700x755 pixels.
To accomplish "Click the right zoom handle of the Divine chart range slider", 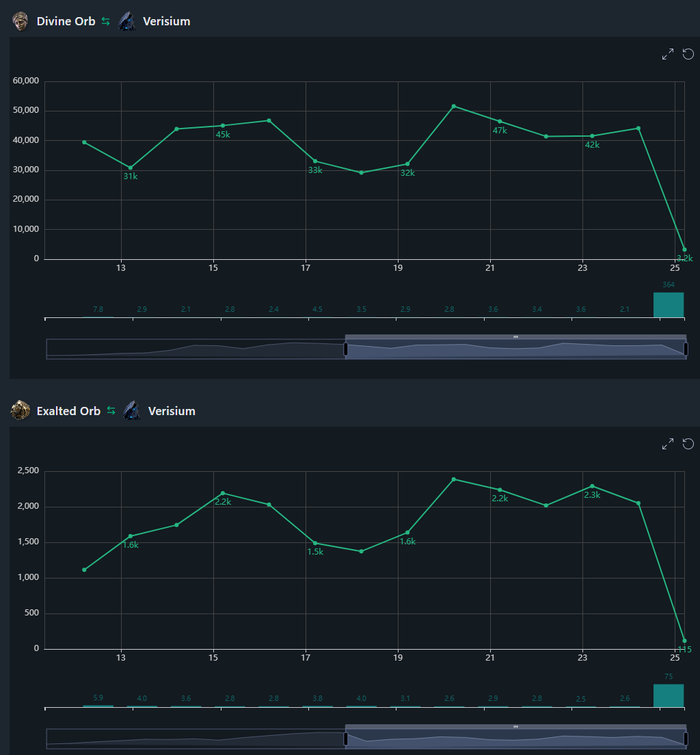I will [x=686, y=349].
